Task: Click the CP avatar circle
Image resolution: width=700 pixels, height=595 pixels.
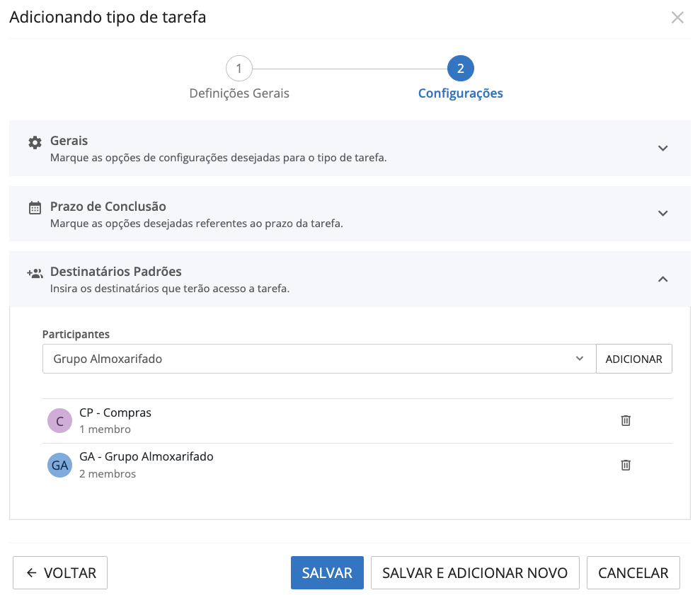Action: tap(59, 420)
